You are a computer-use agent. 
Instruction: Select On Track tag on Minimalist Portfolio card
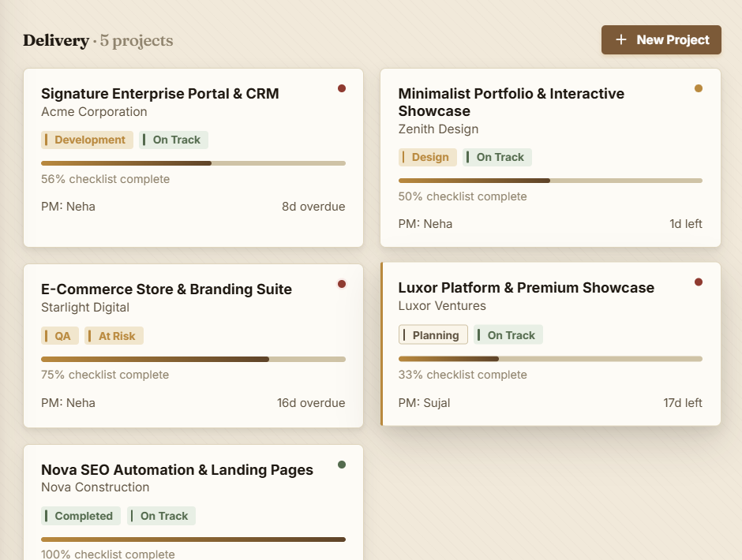497,157
